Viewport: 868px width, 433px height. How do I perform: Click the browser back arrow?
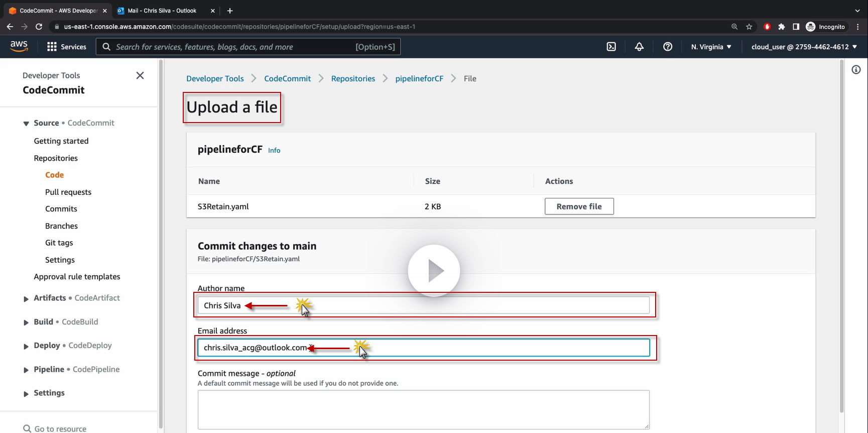(10, 27)
